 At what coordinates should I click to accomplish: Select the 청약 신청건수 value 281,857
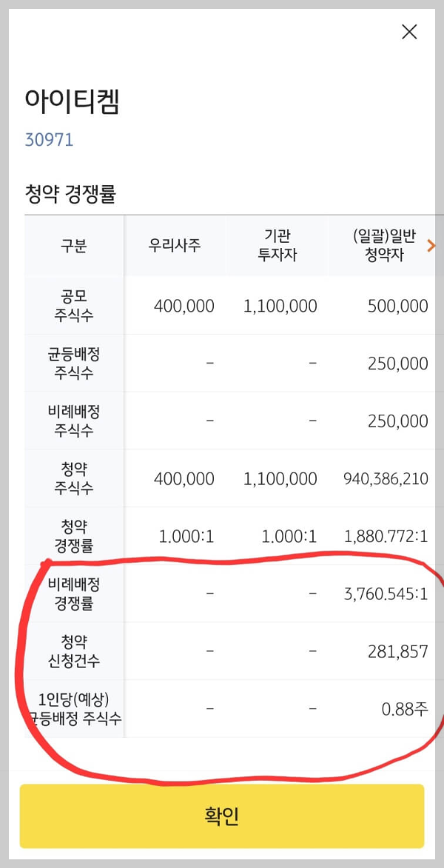click(x=397, y=650)
